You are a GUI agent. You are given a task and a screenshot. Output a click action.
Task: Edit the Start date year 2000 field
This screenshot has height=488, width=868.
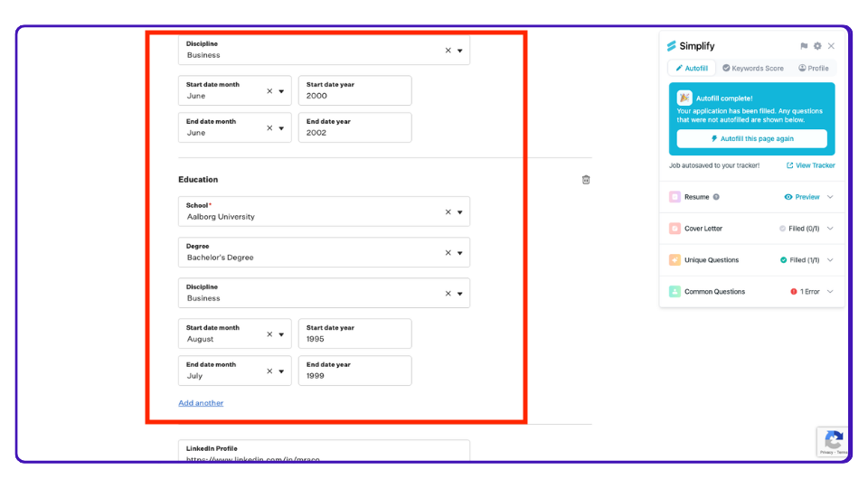354,90
